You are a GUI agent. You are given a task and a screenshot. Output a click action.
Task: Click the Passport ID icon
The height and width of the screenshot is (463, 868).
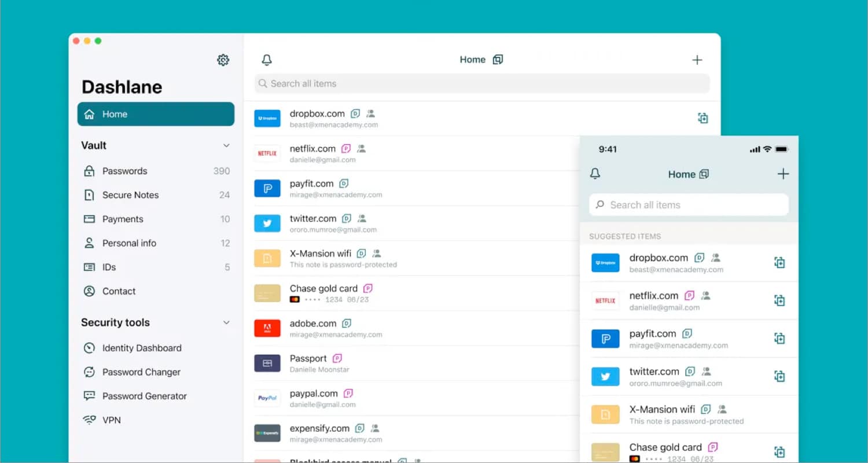[267, 363]
